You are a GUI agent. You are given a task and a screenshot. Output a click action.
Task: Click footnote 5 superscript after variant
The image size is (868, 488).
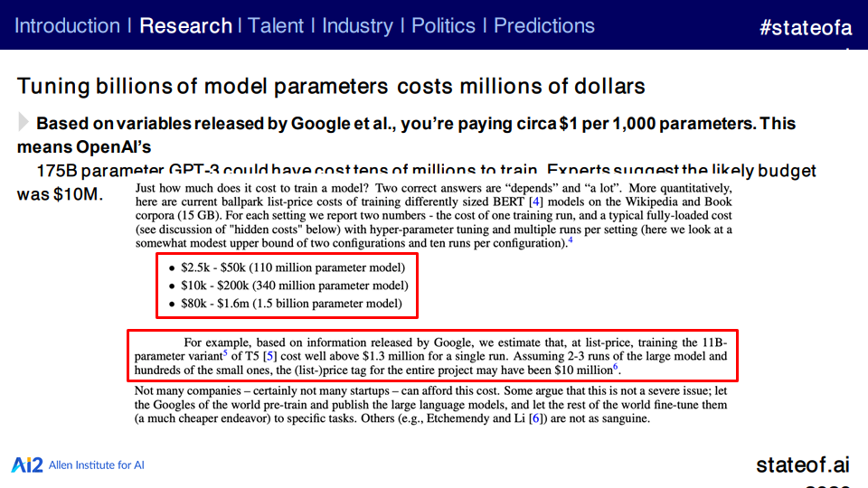225,353
